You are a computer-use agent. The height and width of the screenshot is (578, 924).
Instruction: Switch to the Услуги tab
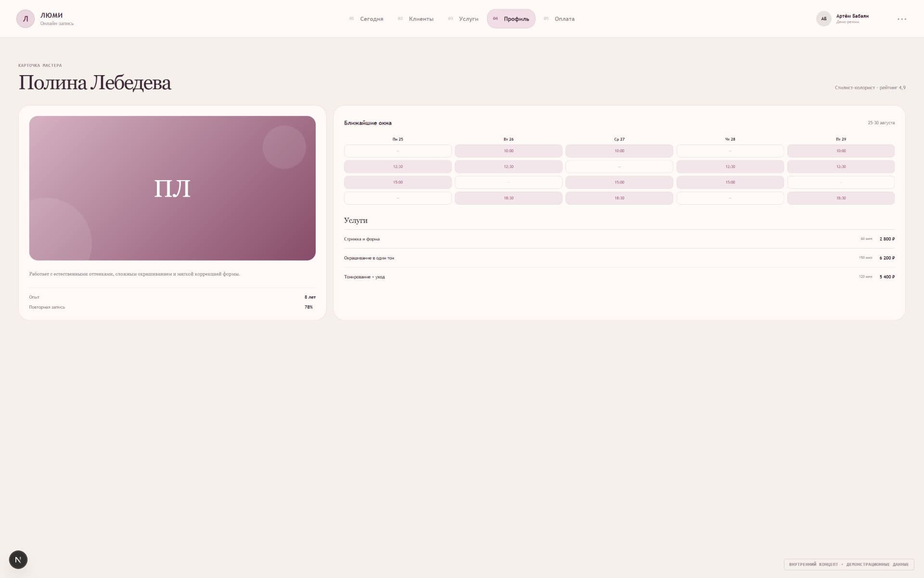point(463,19)
